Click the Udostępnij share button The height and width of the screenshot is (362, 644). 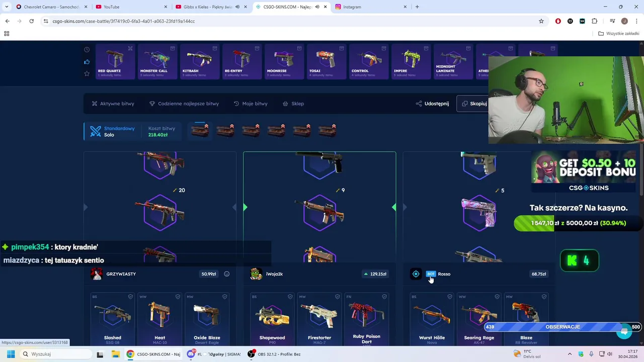(x=432, y=104)
